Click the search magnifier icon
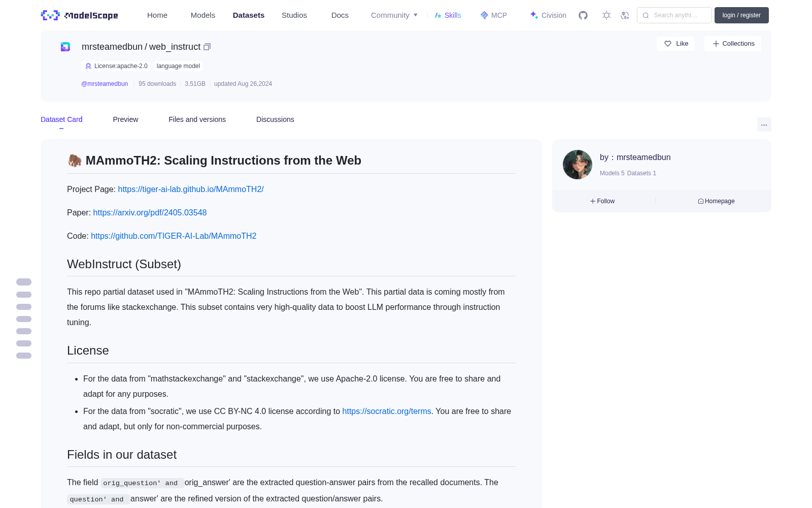 click(646, 15)
